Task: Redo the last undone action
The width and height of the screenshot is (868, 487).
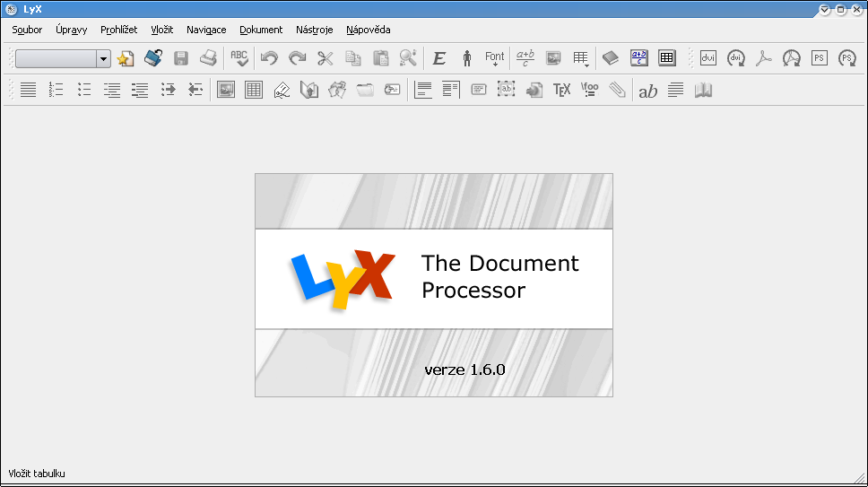Action: tap(298, 58)
